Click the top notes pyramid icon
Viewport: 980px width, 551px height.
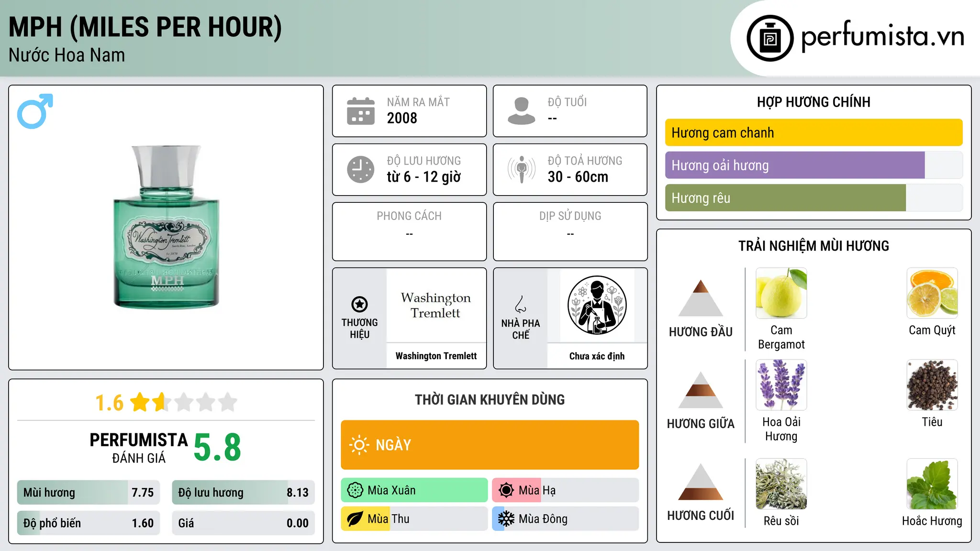(701, 298)
